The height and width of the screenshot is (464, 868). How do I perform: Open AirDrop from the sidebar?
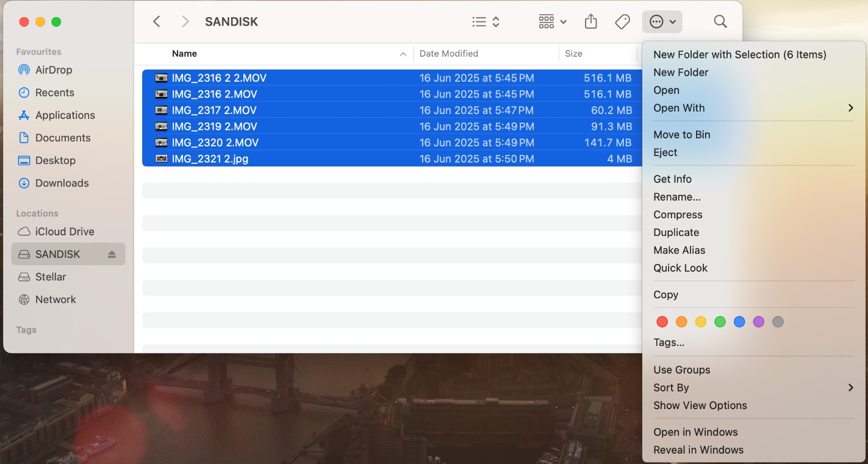54,70
